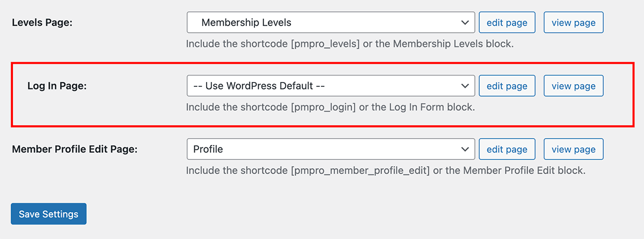Click edit page button for Levels Page

tap(507, 23)
